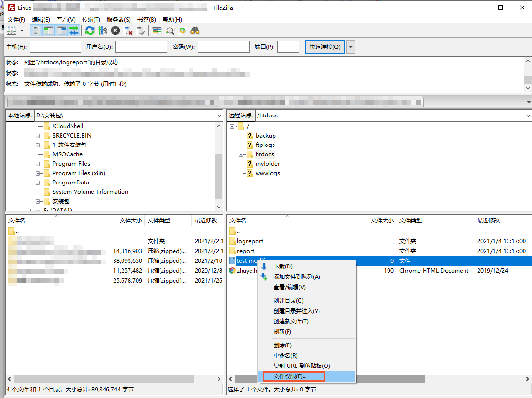This screenshot has width=532, height=398.
Task: Select the !CloudShell local folder
Action: 68,126
